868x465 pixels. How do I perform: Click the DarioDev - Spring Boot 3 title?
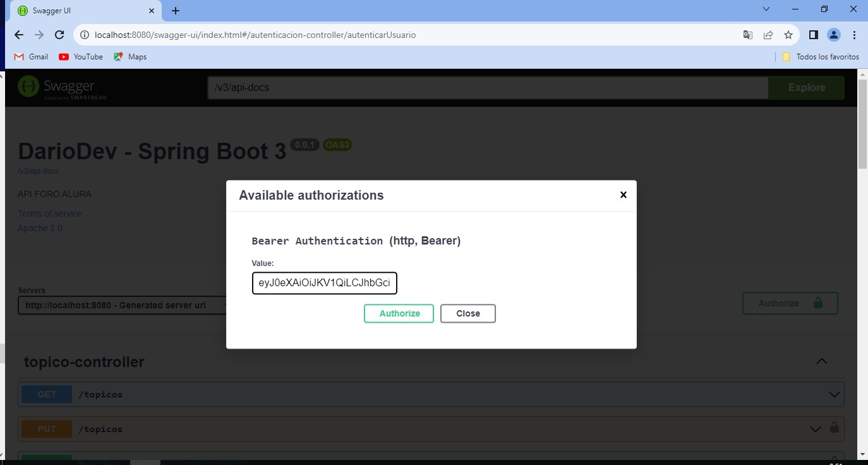pos(152,152)
